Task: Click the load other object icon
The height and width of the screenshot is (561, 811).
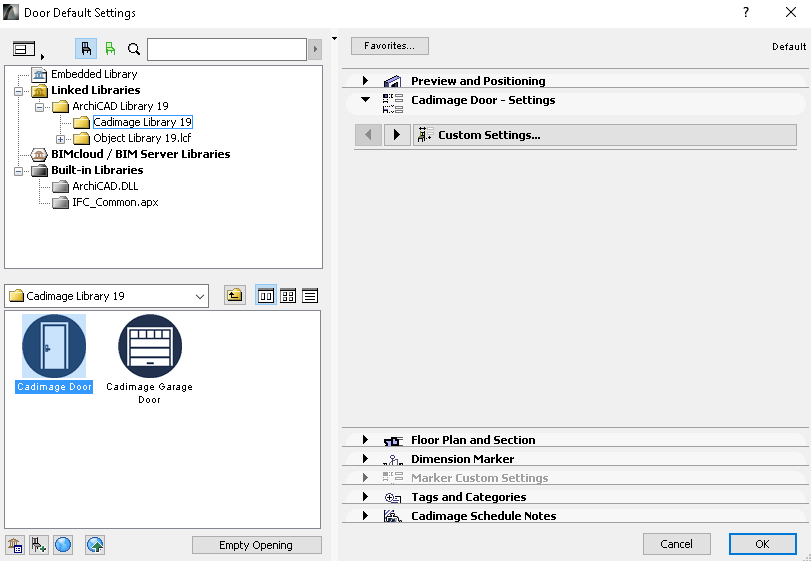Action: coord(39,545)
